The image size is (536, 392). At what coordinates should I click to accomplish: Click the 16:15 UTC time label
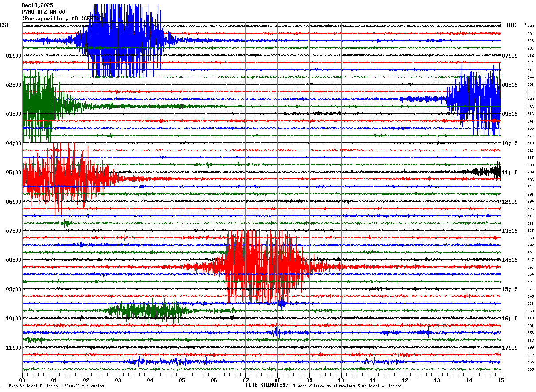click(510, 319)
